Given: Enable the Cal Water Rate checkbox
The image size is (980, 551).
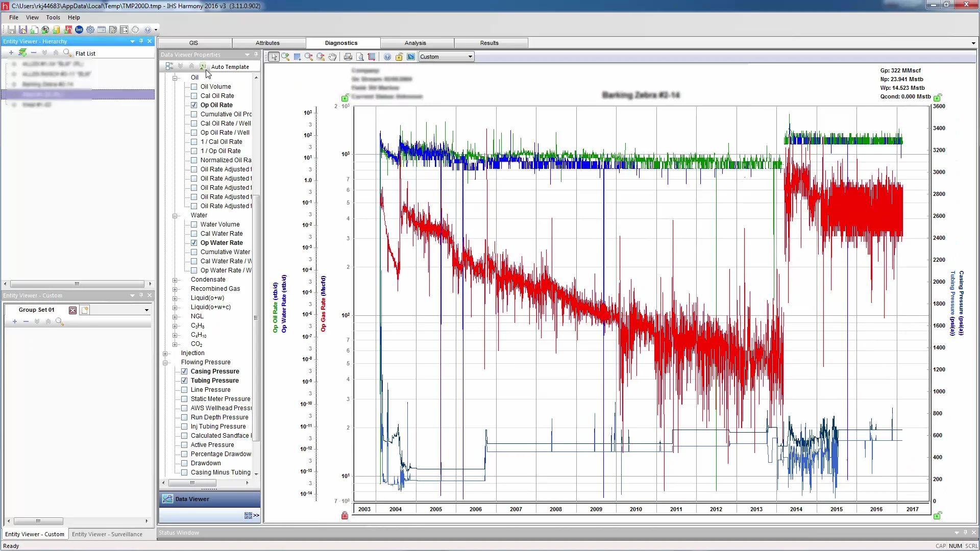Looking at the screenshot, I should 194,234.
